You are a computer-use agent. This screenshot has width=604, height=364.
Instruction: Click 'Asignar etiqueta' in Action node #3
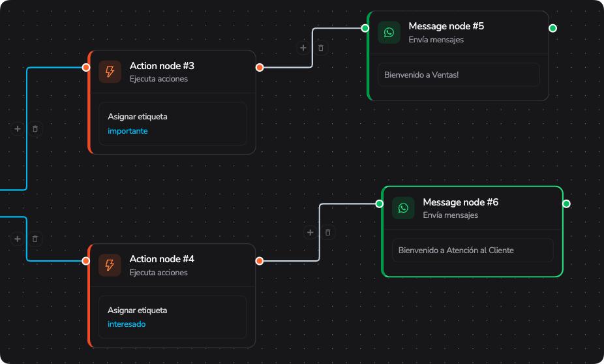[x=138, y=117]
